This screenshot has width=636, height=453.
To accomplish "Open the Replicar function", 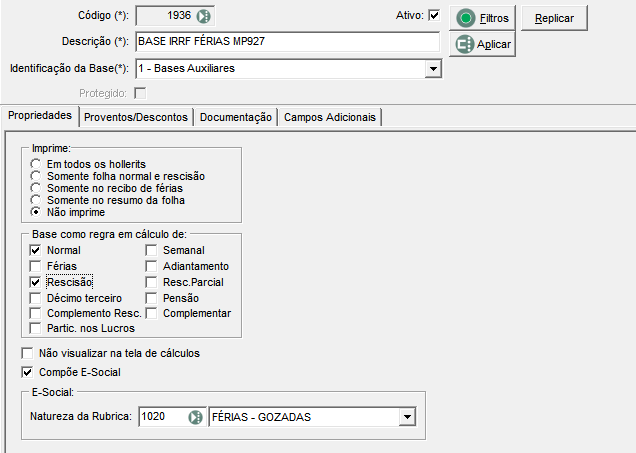I will 554,18.
